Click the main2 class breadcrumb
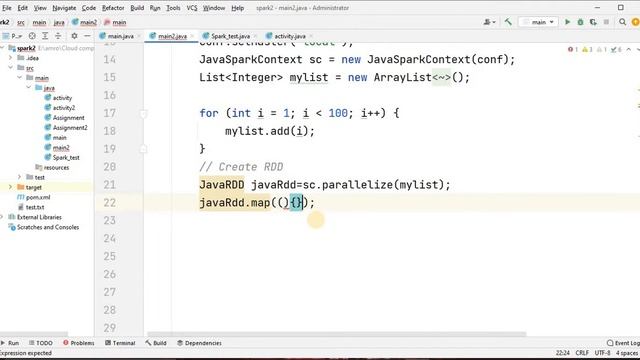Screen dimensions: 640x360 point(84,22)
